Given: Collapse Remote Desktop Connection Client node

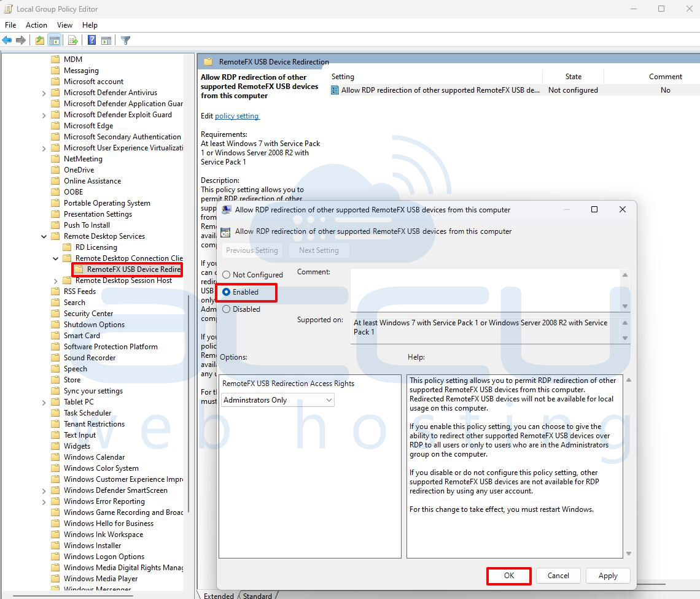Looking at the screenshot, I should (55, 258).
